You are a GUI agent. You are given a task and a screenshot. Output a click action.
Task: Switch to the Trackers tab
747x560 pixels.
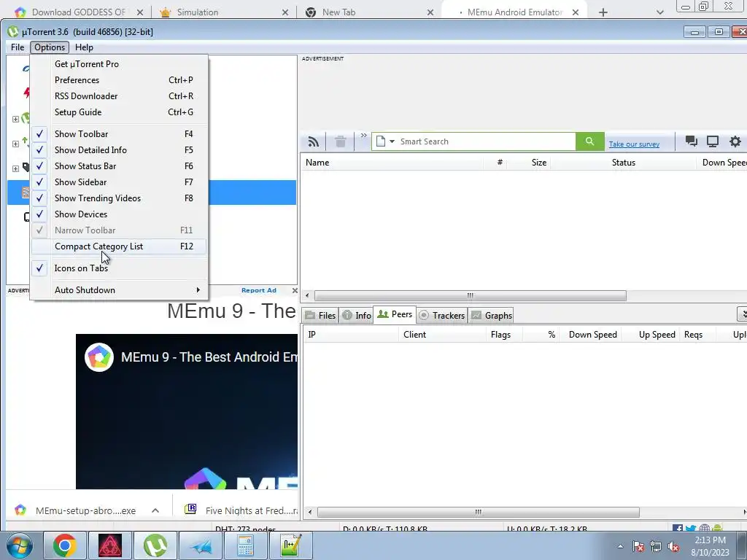[x=442, y=315]
